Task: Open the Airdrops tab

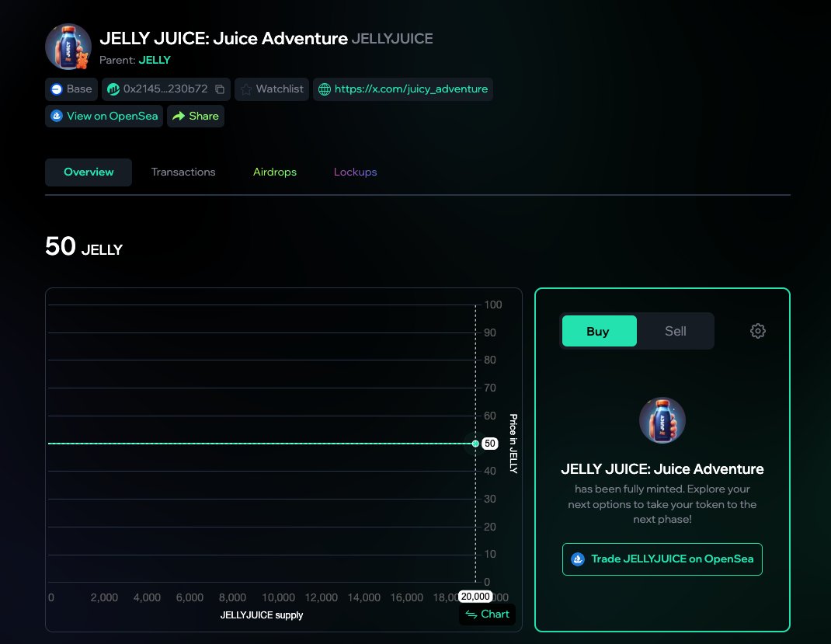Action: [274, 172]
